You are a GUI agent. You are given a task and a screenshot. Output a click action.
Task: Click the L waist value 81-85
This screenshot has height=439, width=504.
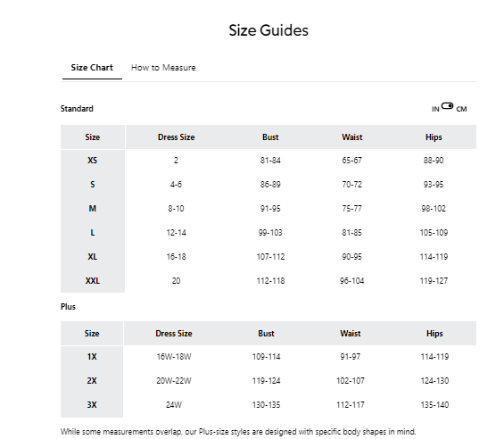352,233
